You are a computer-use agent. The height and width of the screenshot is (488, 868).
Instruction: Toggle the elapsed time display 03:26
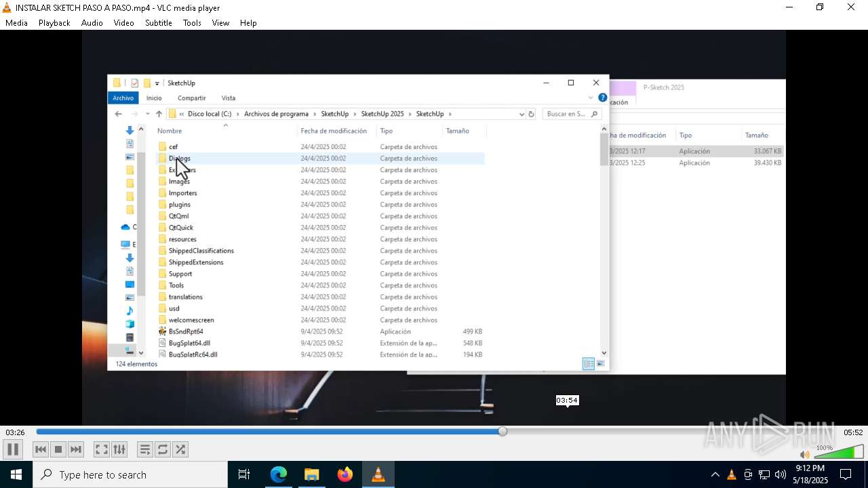15,432
